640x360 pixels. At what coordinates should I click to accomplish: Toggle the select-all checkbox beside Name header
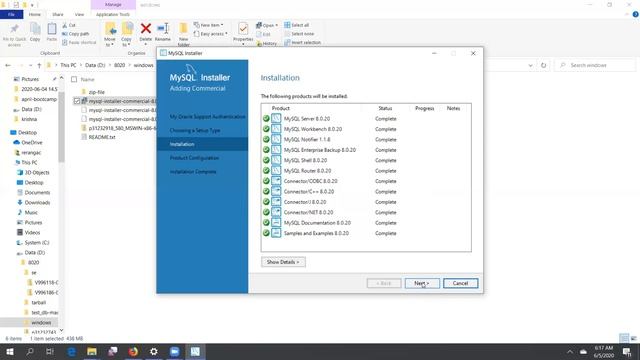(x=74, y=79)
